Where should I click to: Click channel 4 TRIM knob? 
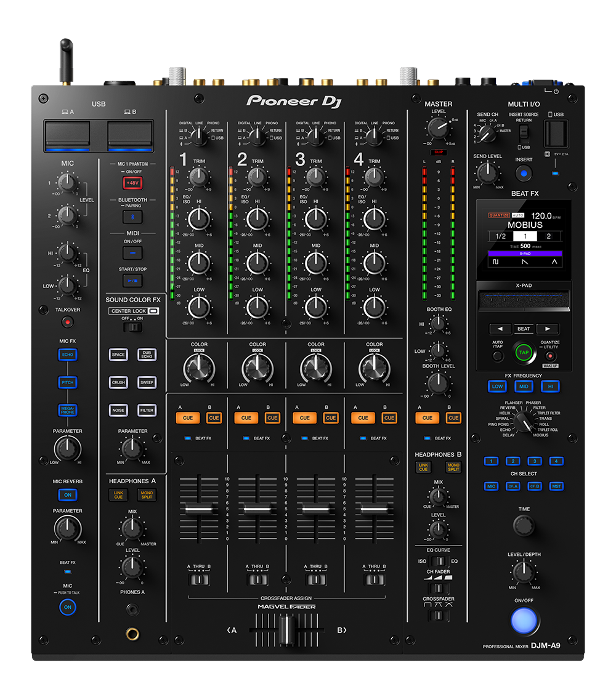(375, 178)
